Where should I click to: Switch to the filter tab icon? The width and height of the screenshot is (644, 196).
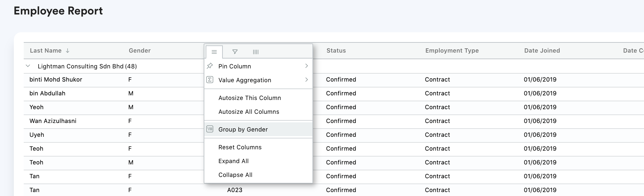pos(235,52)
